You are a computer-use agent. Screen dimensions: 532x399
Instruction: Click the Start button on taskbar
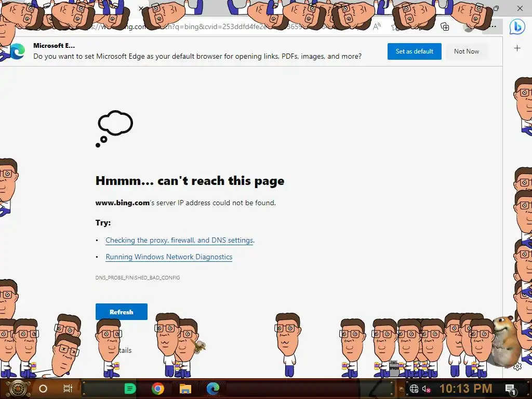pos(18,389)
